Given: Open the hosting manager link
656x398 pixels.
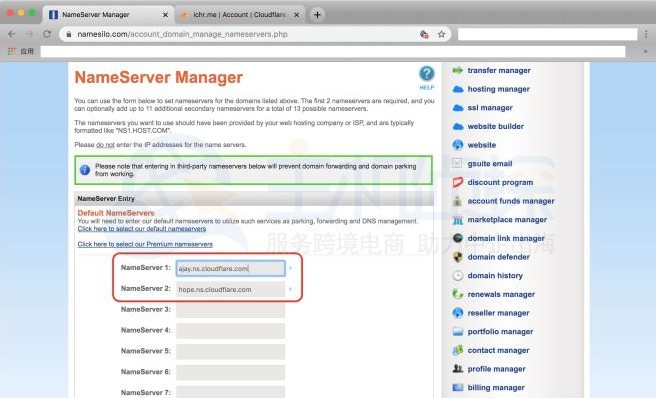Looking at the screenshot, I should [x=498, y=89].
